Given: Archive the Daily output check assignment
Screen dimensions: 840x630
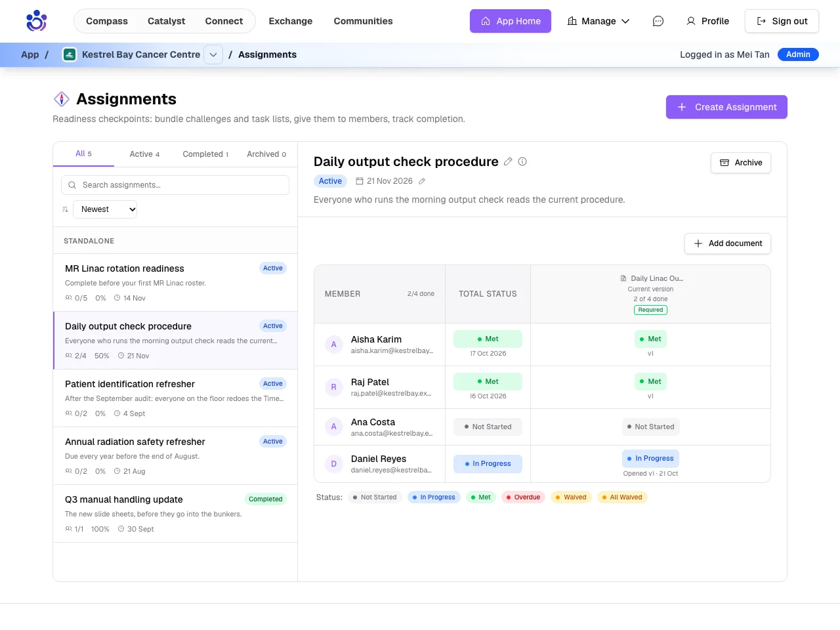Looking at the screenshot, I should pos(741,163).
